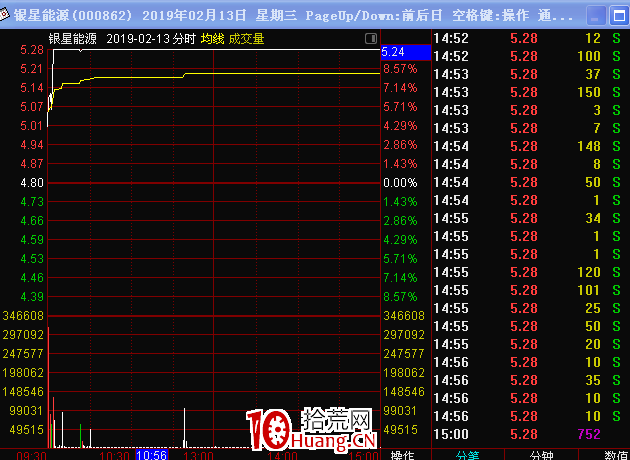The height and width of the screenshot is (460, 630).
Task: Select 14:54 trade with volume 148
Action: 528,146
